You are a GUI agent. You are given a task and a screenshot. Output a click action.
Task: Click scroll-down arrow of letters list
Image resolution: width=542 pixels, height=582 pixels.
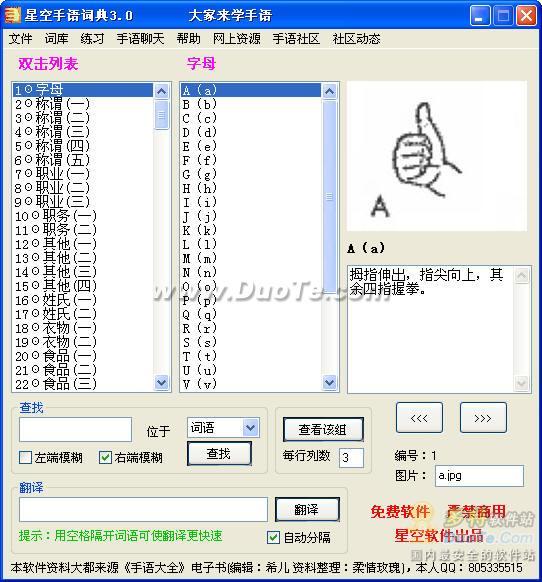coord(330,382)
